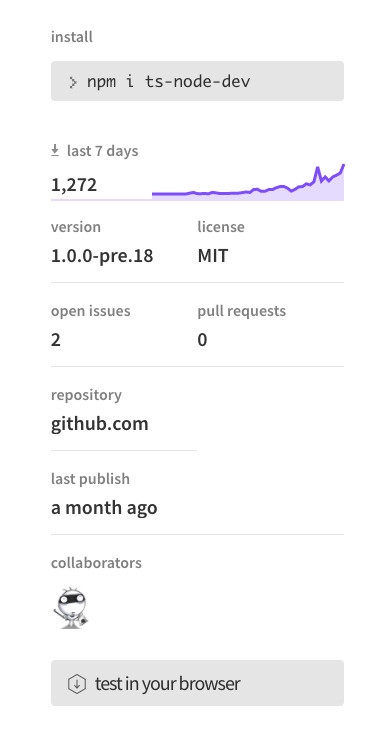This screenshot has height=740, width=391.
Task: Click the weekly downloads sparkline chart
Action: (248, 182)
